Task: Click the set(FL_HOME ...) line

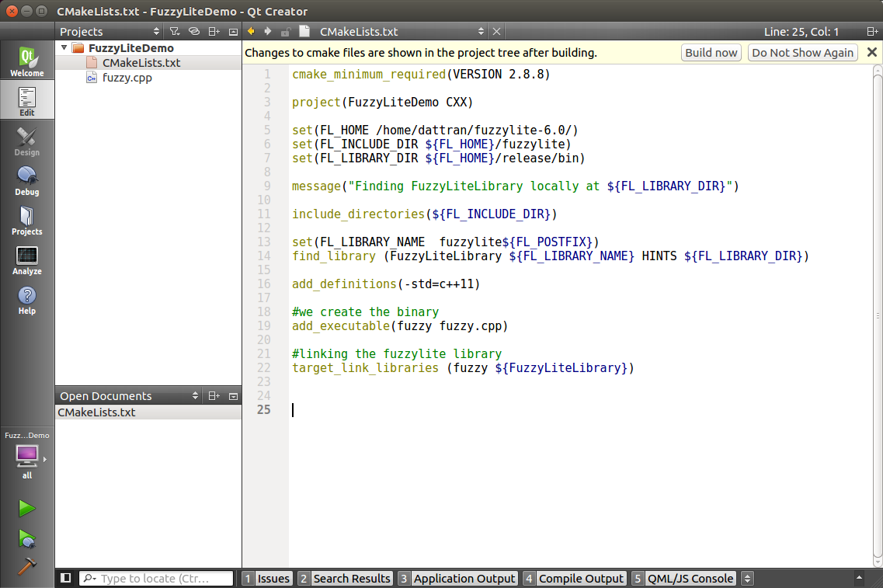Action: (435, 130)
